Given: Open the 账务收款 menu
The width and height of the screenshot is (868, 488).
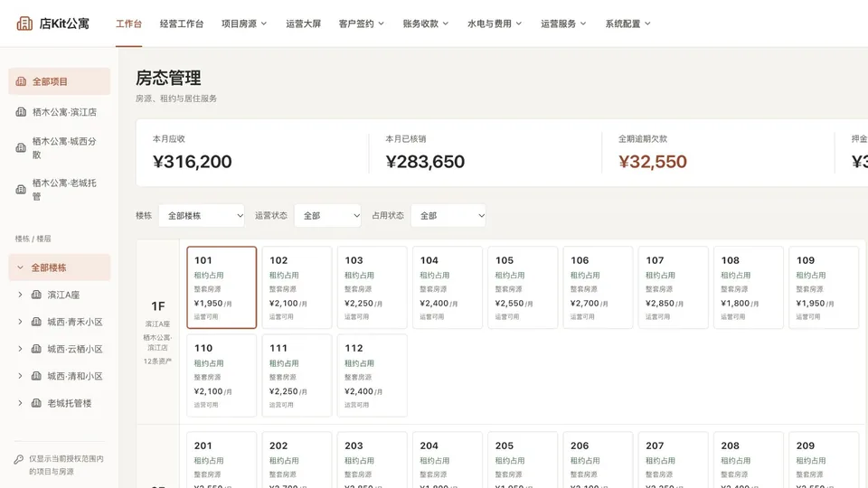Looking at the screenshot, I should (426, 23).
